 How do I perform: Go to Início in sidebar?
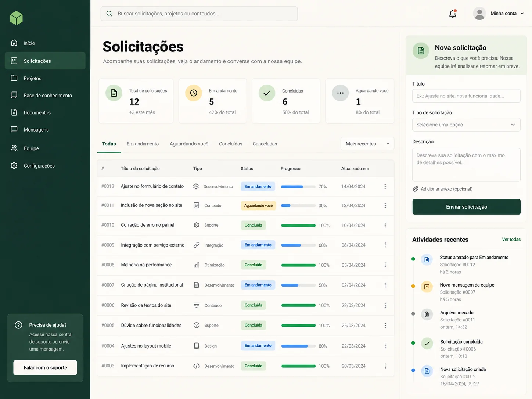tap(45, 43)
